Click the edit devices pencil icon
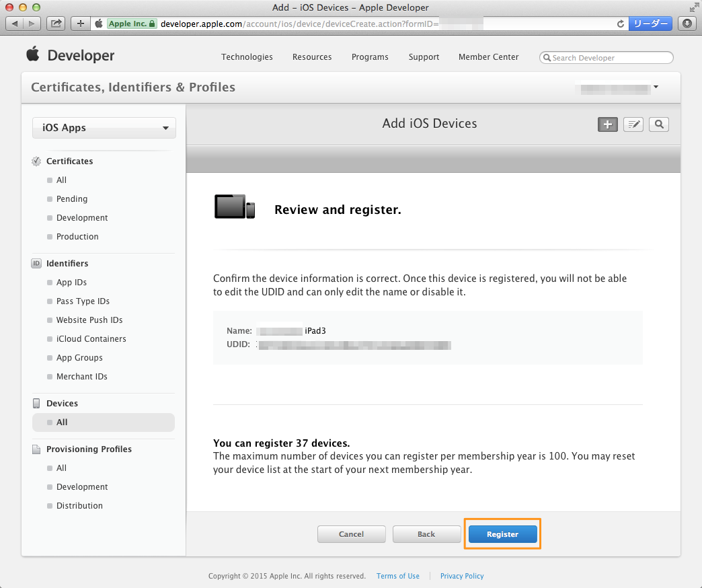Screen dimensions: 702x588 point(633,124)
